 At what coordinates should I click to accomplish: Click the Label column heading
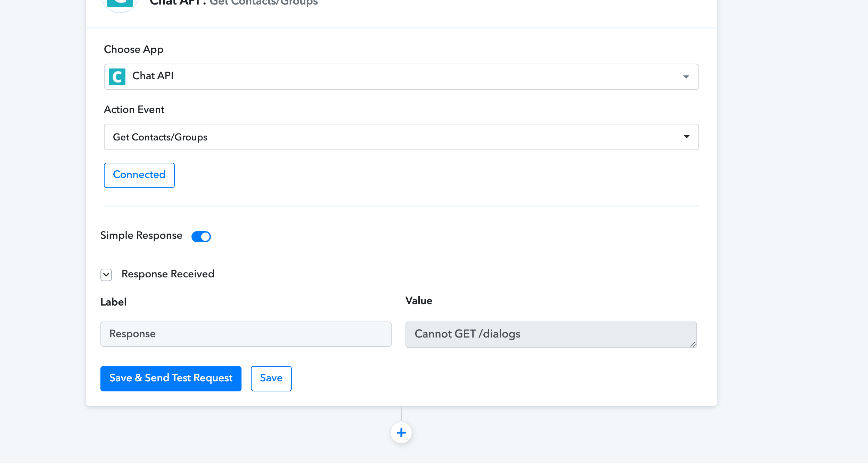tap(113, 302)
